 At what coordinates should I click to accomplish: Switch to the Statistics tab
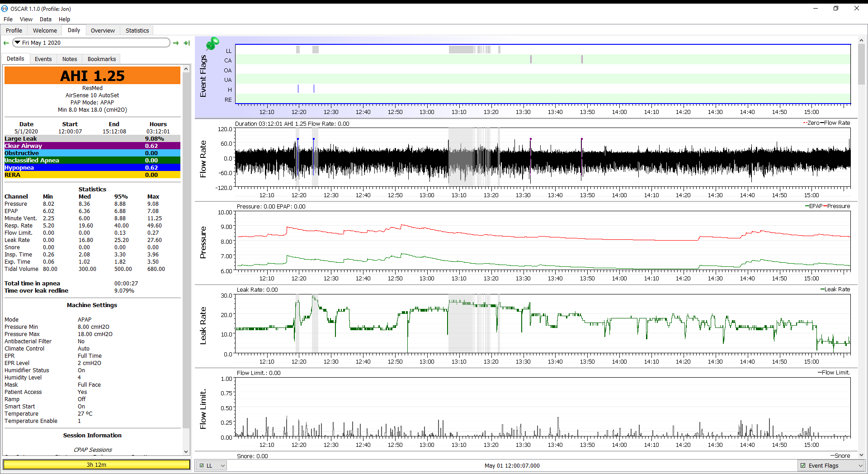(x=137, y=30)
